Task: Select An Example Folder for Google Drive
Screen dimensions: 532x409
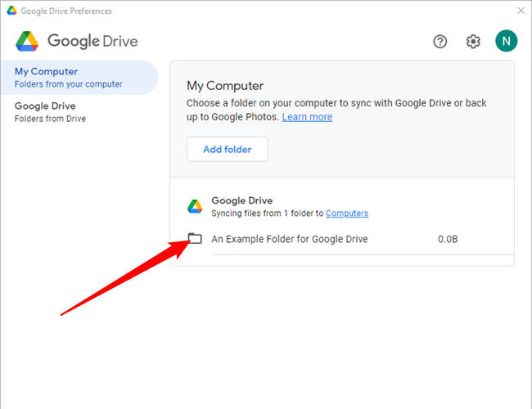Action: [290, 239]
